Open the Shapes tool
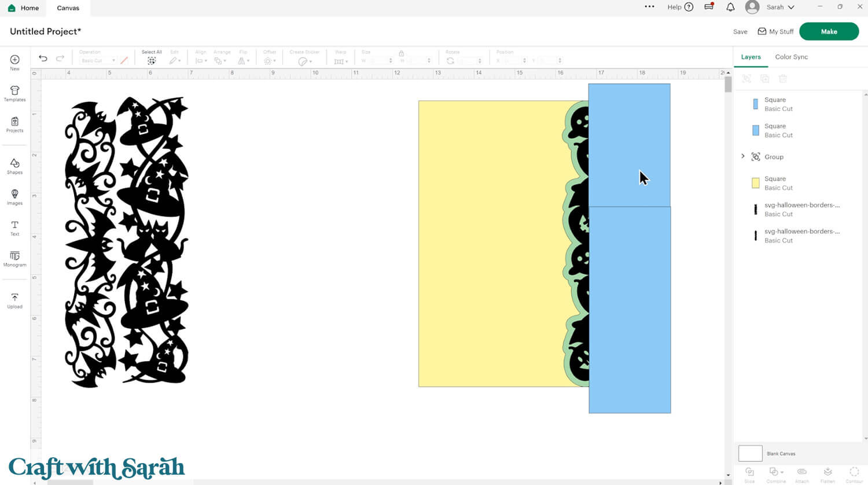This screenshot has width=868, height=485. tap(14, 164)
